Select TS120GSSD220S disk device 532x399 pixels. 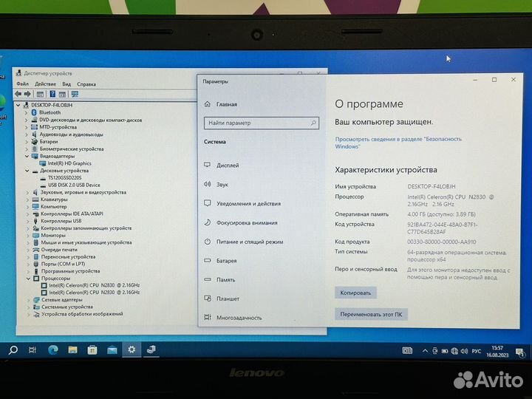(x=64, y=178)
